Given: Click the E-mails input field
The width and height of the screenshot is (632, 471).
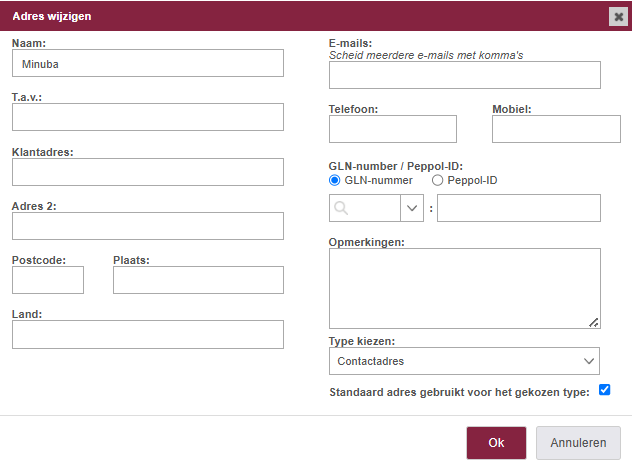Looking at the screenshot, I should click(465, 75).
